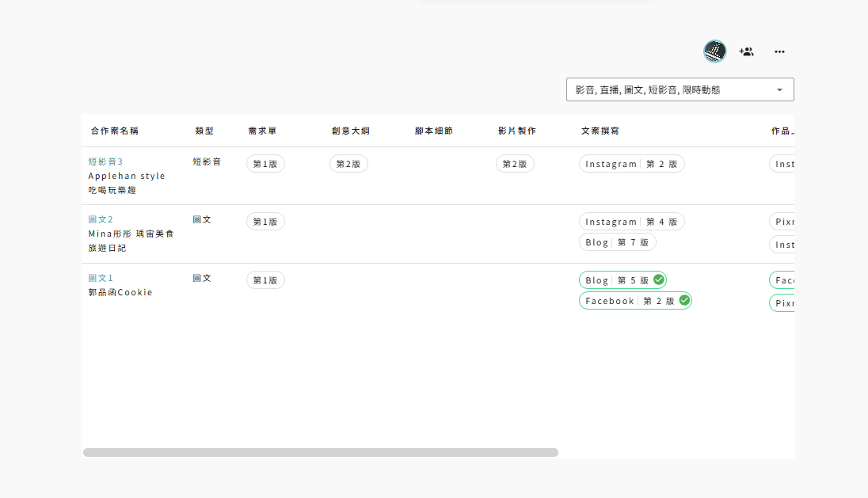The image size is (868, 498).
Task: Click green checkmark on Facebook 第2版 tag
Action: tap(683, 301)
